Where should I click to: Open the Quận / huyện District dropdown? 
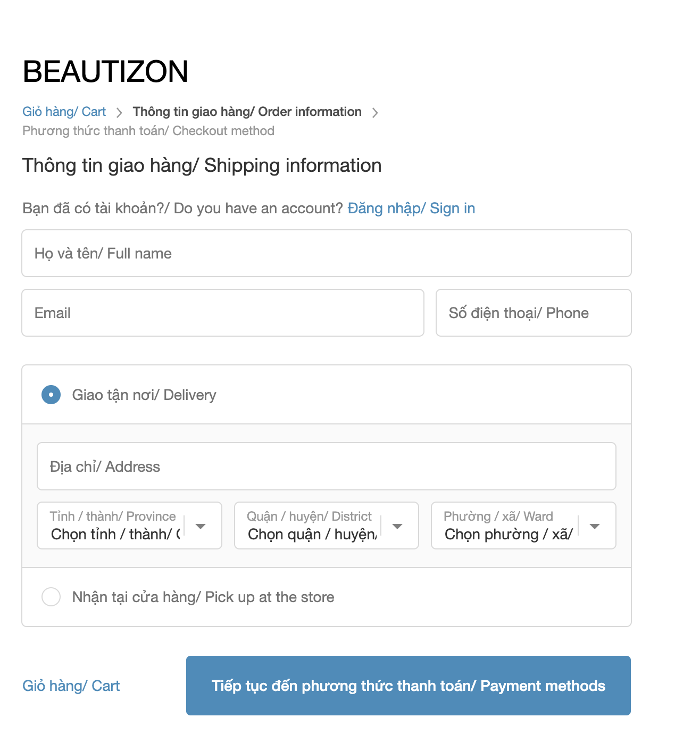tap(314, 526)
